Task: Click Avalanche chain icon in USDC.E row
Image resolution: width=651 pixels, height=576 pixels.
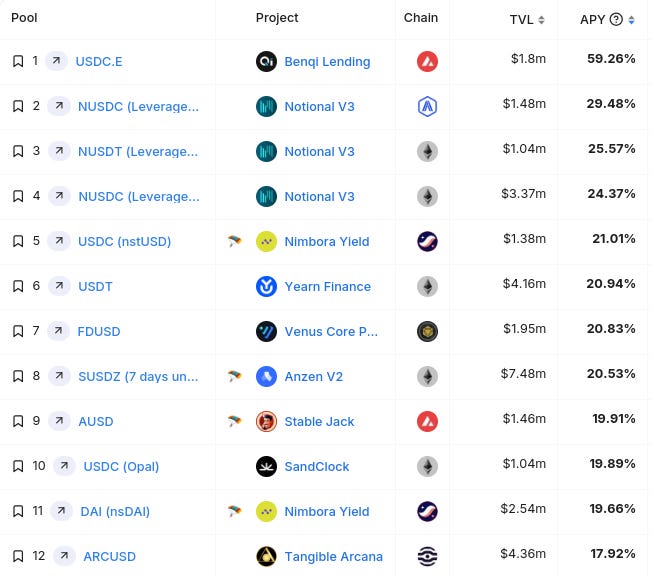Action: click(427, 61)
